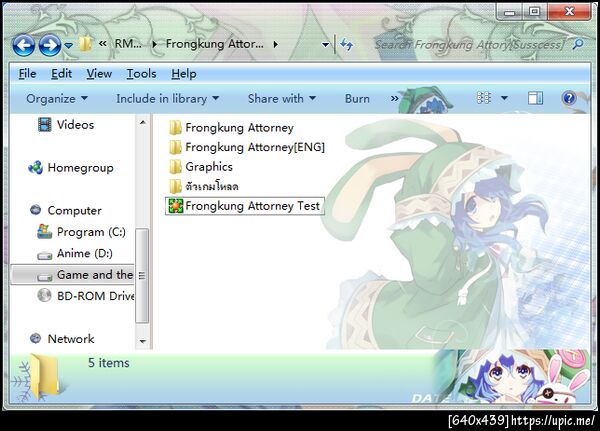Image resolution: width=600 pixels, height=431 pixels.
Task: Select the Frongkung Attorney[ENG] folder
Action: (x=255, y=147)
